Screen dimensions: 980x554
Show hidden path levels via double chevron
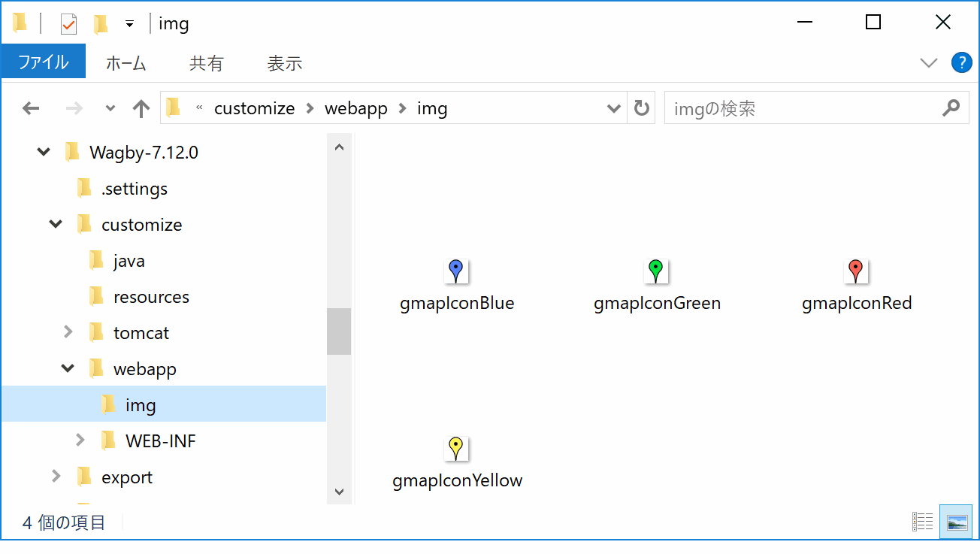coord(199,107)
